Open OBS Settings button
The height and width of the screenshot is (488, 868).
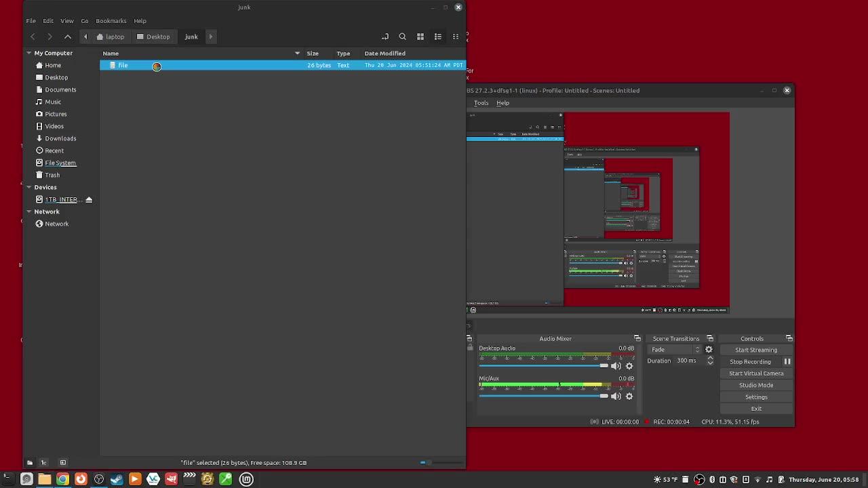click(756, 397)
